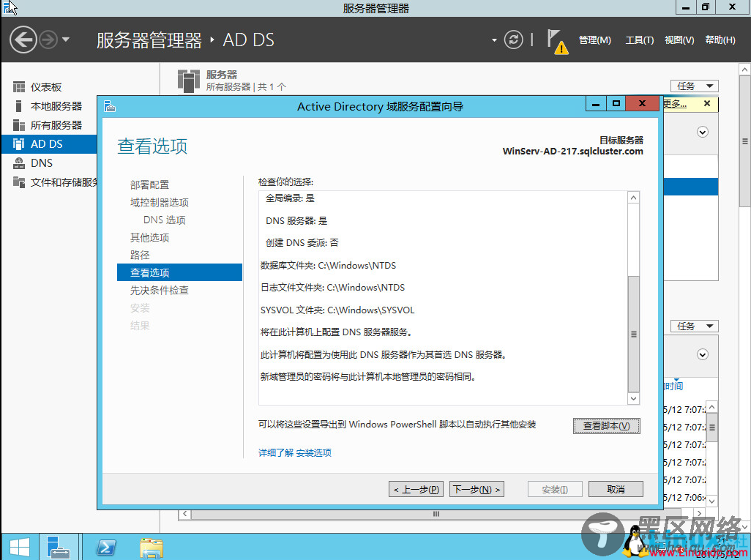Image resolution: width=751 pixels, height=560 pixels.
Task: Go to 部署配置 wizard step
Action: tap(149, 185)
